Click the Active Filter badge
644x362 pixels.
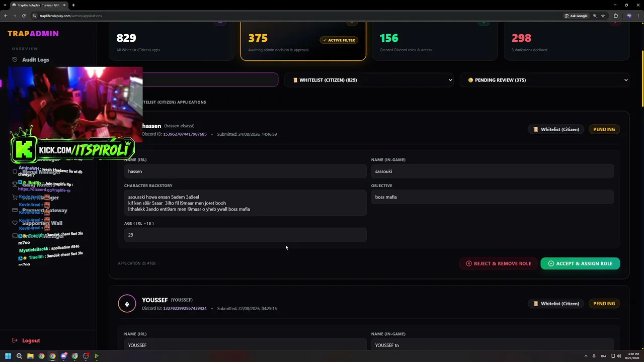[x=339, y=40]
